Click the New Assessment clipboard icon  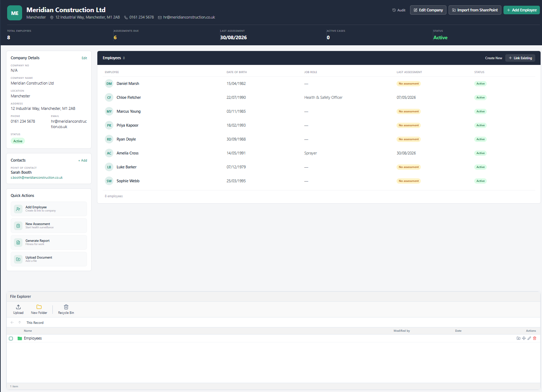point(18,226)
